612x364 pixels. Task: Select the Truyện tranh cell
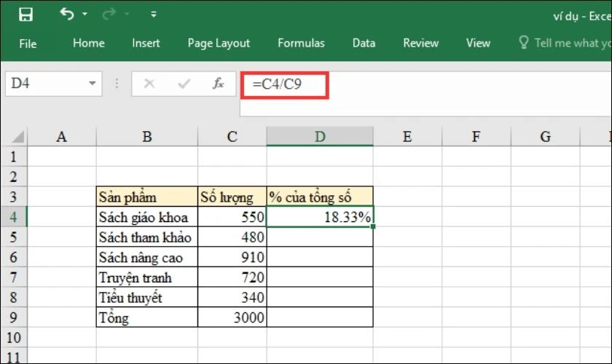[x=146, y=277]
